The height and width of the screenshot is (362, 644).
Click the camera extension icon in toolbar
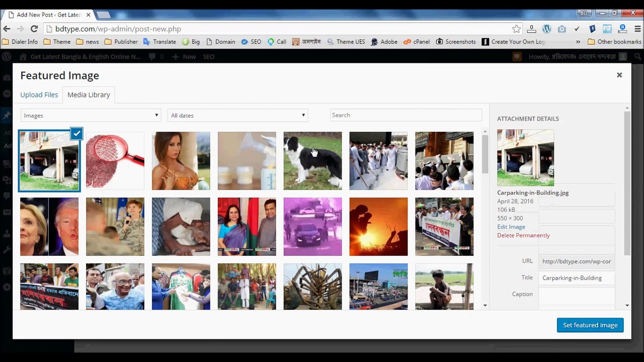562,29
